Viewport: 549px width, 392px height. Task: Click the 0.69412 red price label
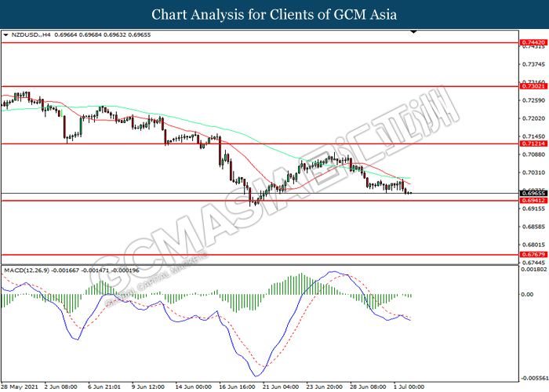pos(533,201)
